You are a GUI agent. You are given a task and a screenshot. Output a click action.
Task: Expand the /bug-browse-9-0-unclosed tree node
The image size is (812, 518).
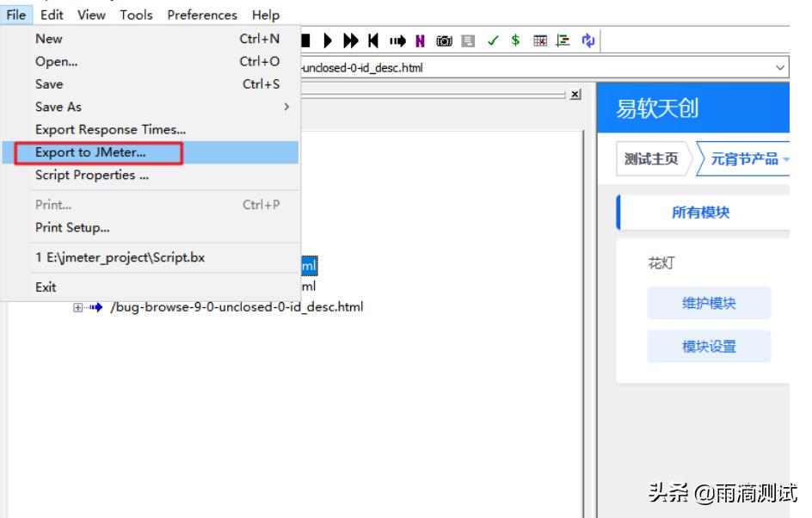point(77,308)
